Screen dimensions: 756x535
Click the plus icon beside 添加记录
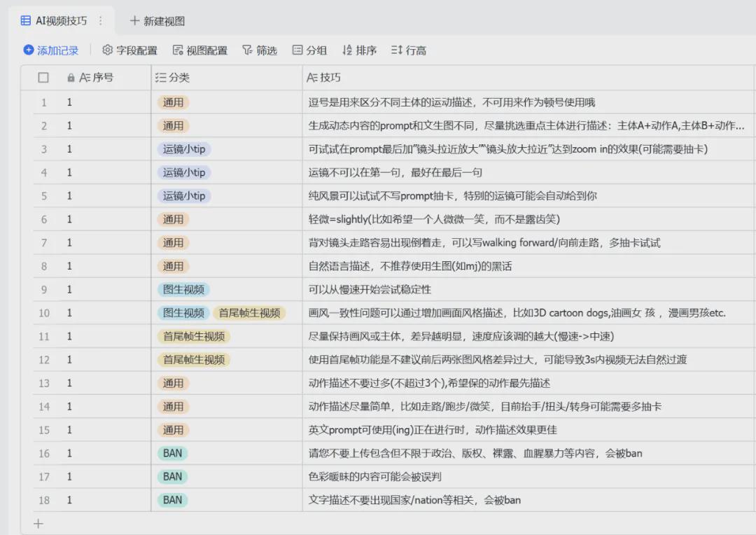point(28,50)
